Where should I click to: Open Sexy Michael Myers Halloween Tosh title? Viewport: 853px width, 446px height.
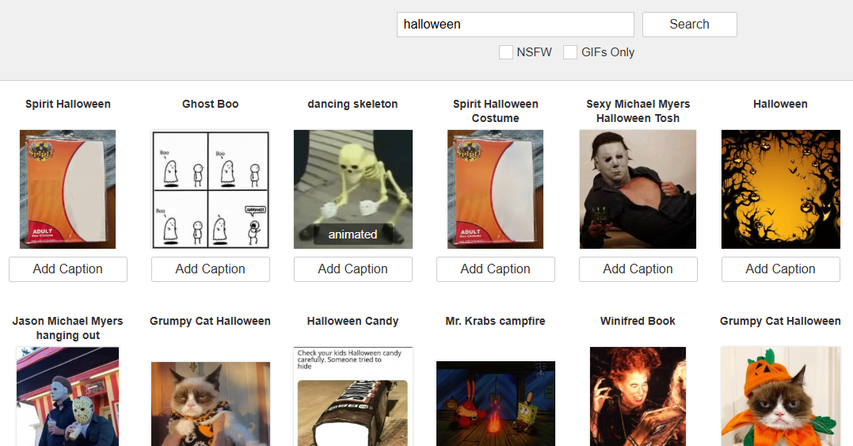click(x=638, y=111)
